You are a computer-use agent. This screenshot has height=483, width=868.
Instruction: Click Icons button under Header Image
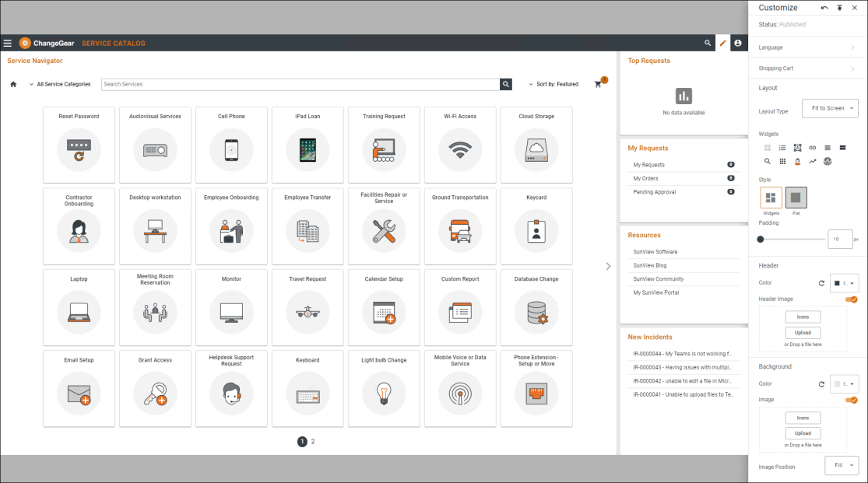803,317
